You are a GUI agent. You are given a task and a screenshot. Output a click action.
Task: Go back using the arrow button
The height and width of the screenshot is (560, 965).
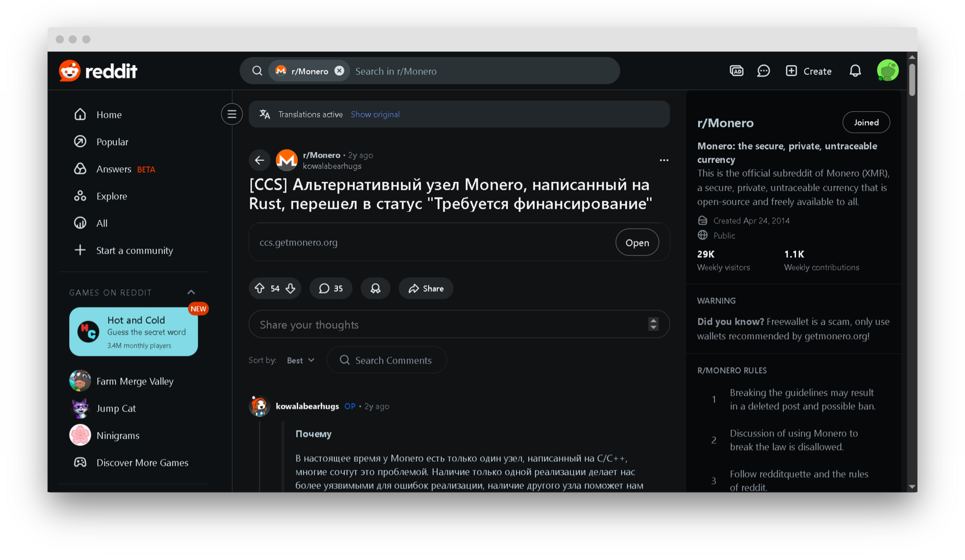point(260,160)
